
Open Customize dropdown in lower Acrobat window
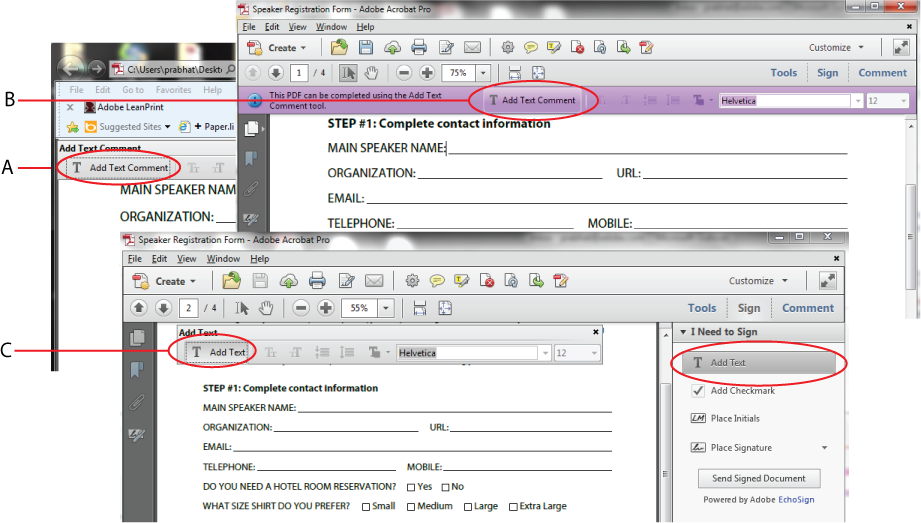pyautogui.click(x=758, y=281)
